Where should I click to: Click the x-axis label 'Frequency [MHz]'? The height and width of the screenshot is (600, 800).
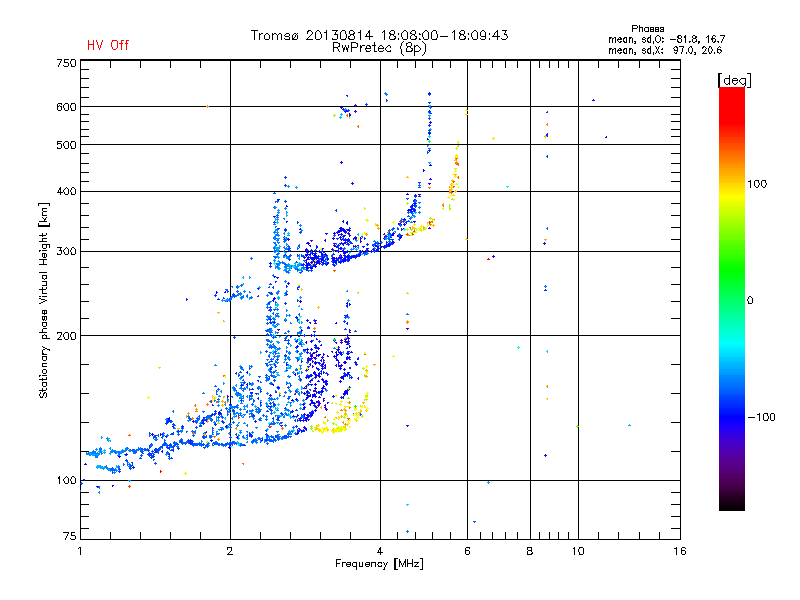[379, 564]
